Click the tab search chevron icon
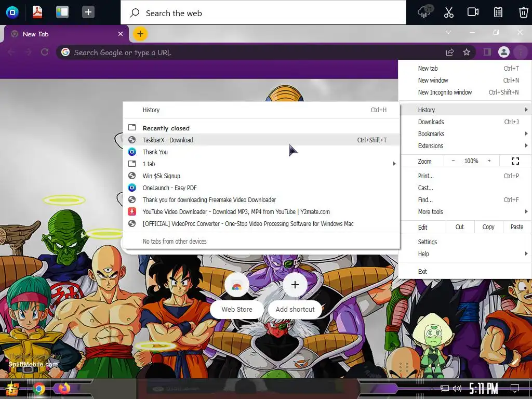The image size is (532, 399). point(448,32)
